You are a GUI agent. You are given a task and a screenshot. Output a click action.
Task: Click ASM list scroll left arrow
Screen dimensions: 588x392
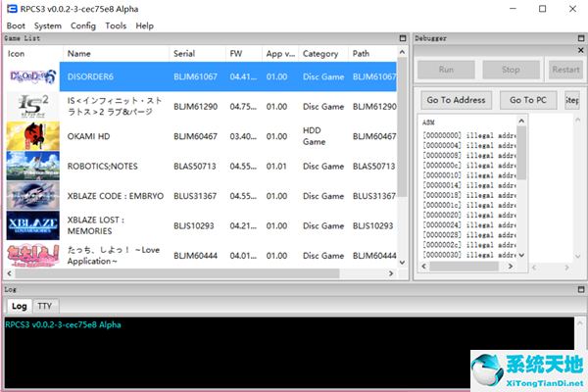tap(423, 266)
